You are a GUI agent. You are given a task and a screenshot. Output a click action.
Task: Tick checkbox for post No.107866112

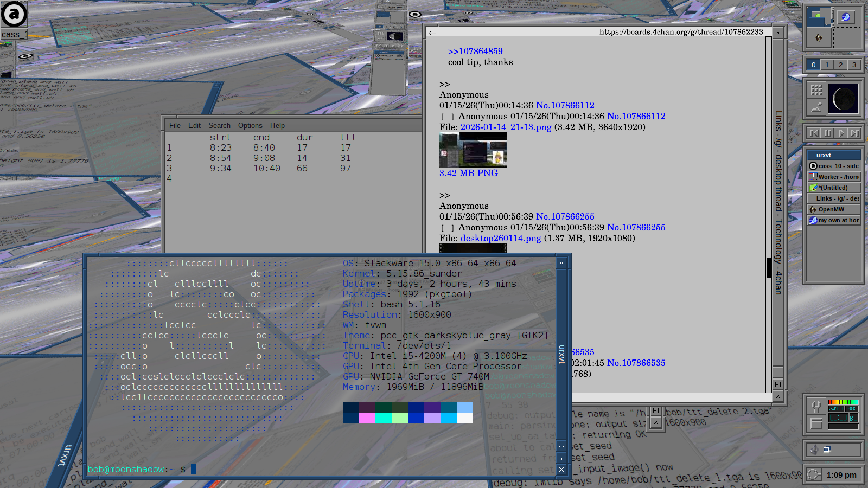(x=447, y=117)
